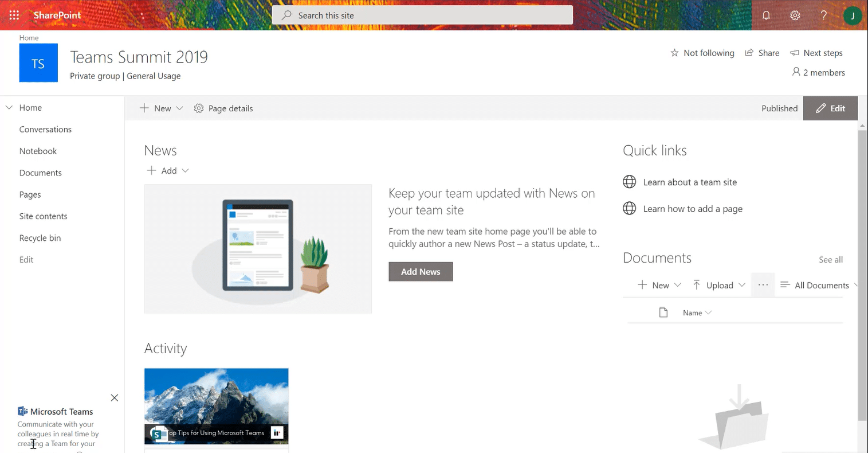Click the file type column icon
The image size is (868, 453).
[663, 313]
